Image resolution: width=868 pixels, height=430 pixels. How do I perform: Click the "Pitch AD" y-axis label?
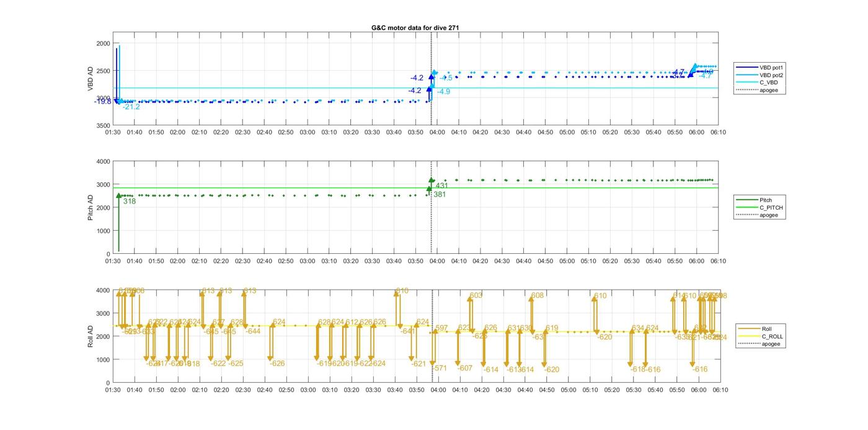click(91, 208)
